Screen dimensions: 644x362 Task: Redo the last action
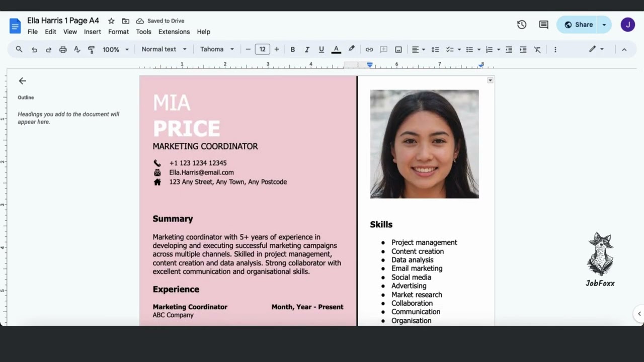coord(48,49)
